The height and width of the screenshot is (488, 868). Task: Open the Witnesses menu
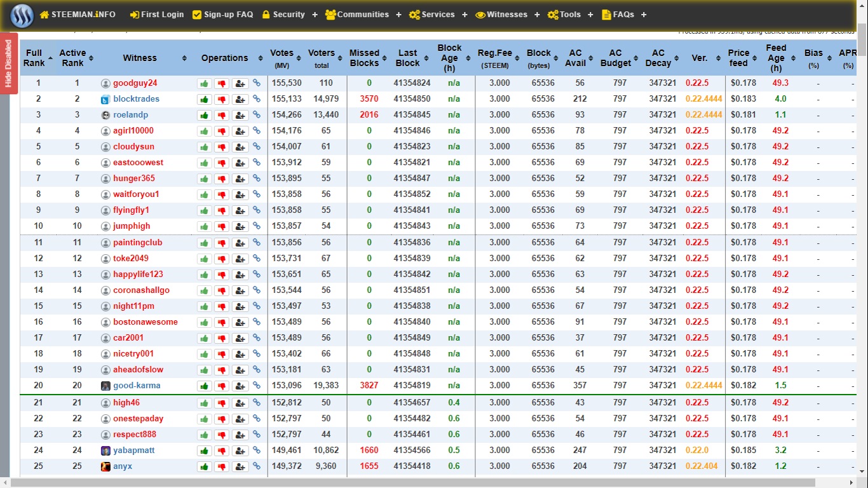(x=507, y=15)
